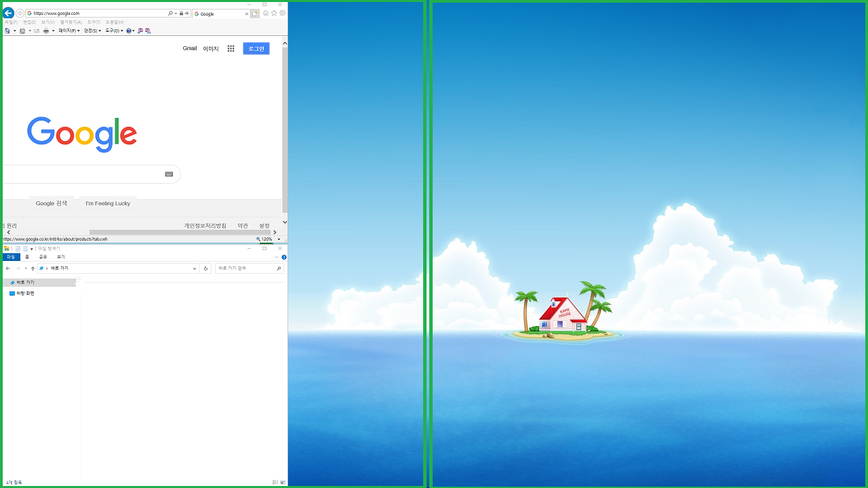Screen dimensions: 868x488
Task: Open the 편집(E) menu in Internet Explorer
Action: tap(29, 22)
